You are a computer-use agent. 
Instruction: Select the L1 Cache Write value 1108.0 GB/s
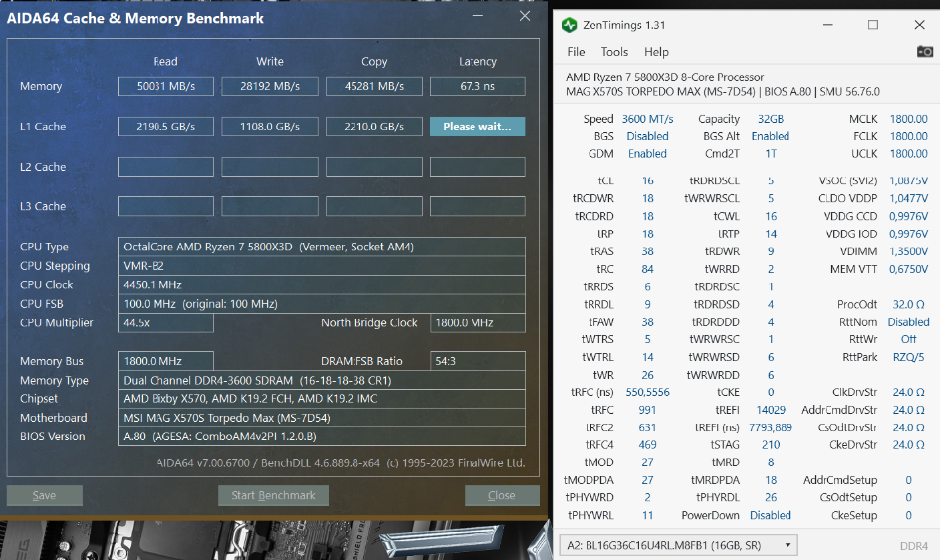[x=270, y=126]
